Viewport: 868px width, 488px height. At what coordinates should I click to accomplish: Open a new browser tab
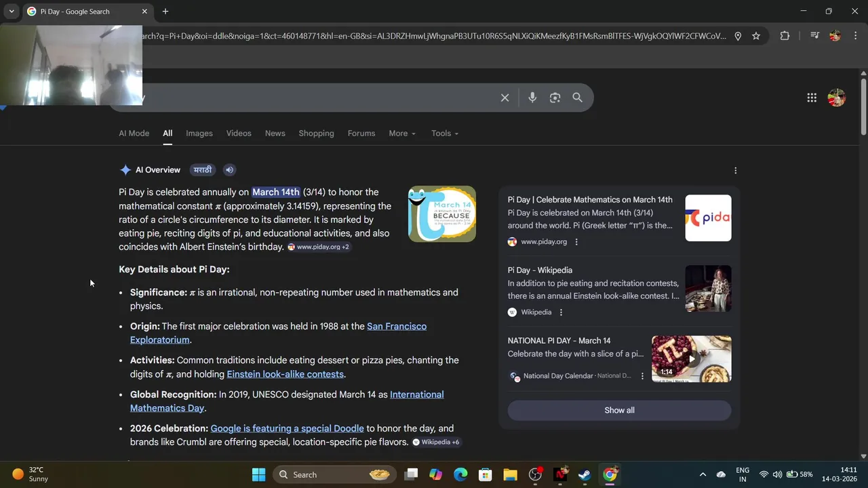pos(165,12)
